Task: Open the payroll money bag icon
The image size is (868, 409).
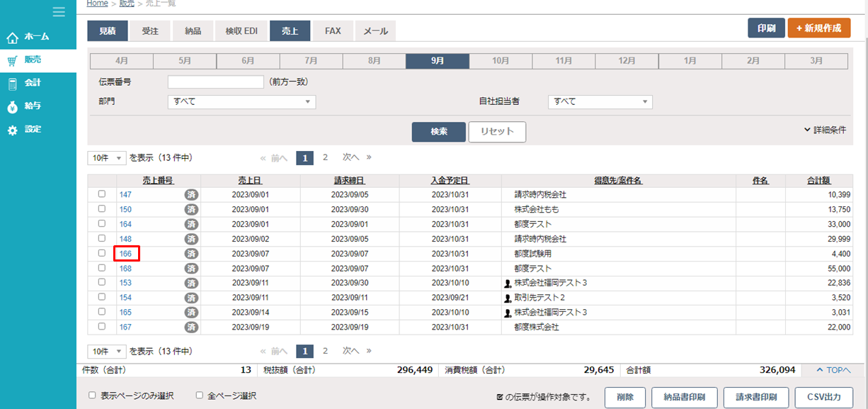Action: tap(13, 106)
